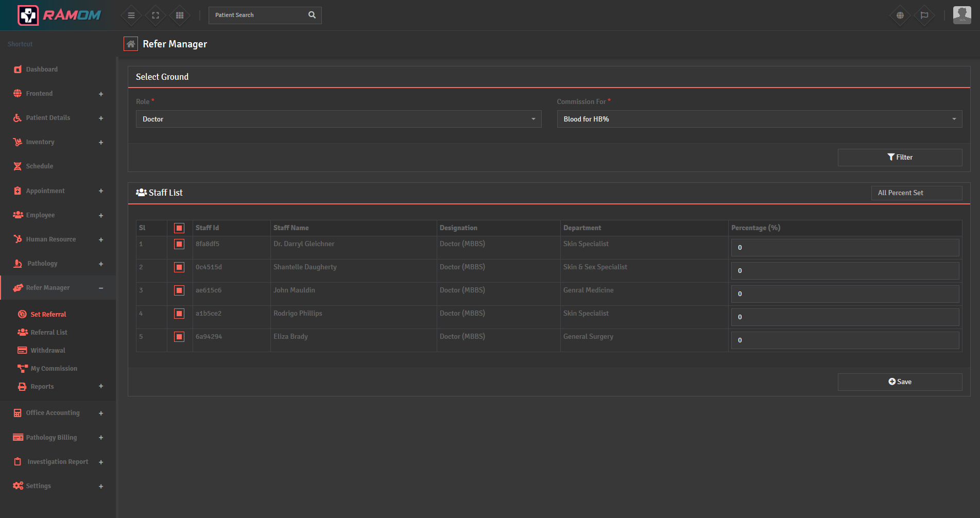Click the Patient Search input field
This screenshot has height=518, width=980.
[x=257, y=15]
